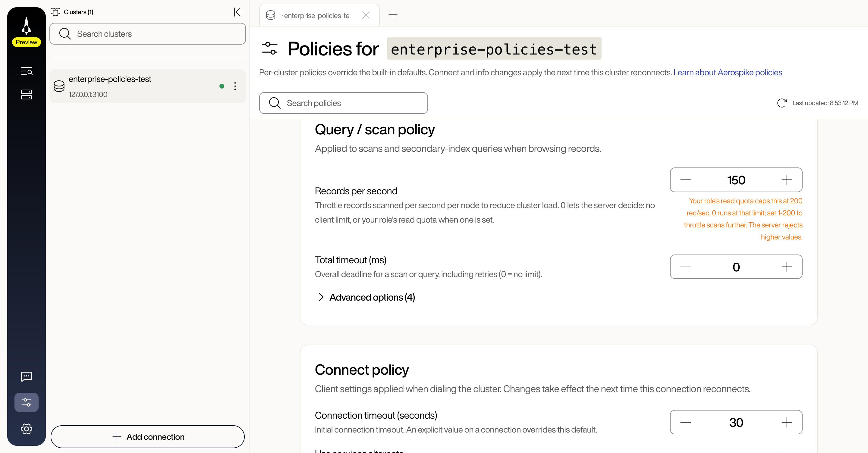Open the servers sidebar icon
This screenshot has height=453, width=868.
[x=26, y=95]
